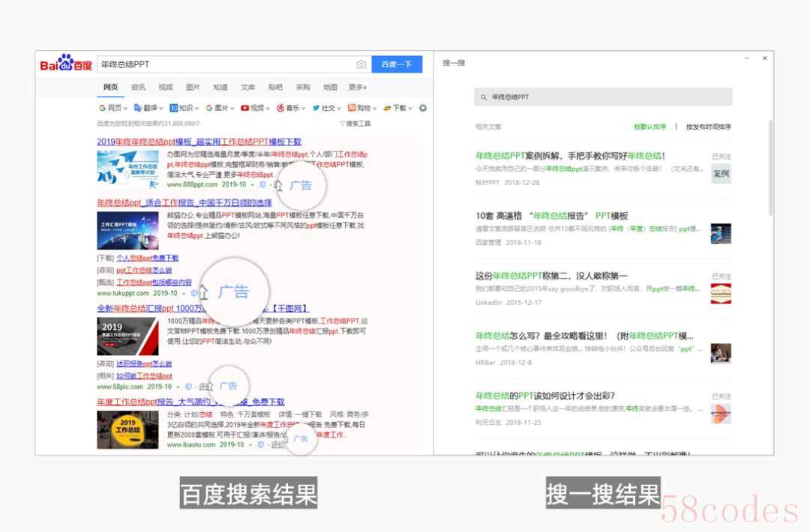
Task: Open the 工作总结ppt包括哪些内容 sublink
Action: pos(154,282)
